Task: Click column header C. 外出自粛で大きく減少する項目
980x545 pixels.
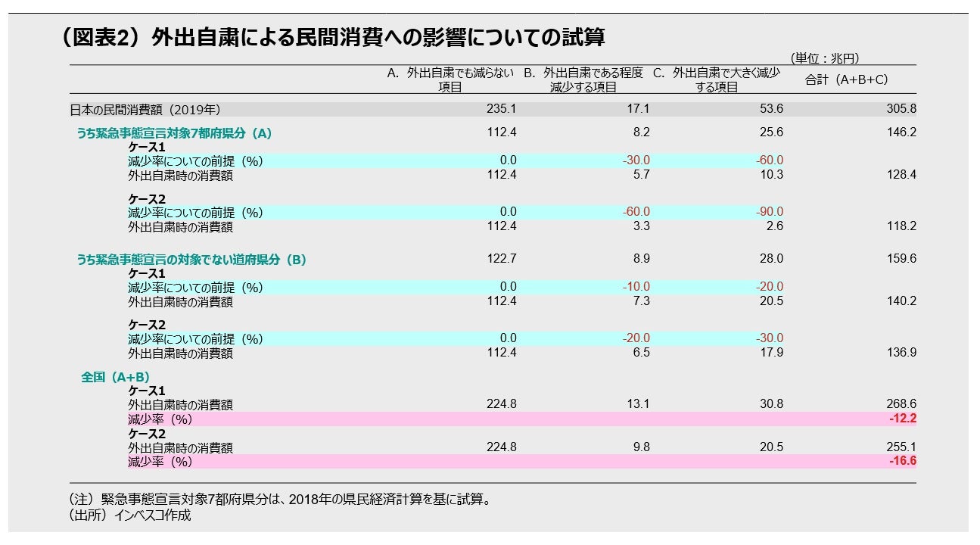Action: (716, 79)
